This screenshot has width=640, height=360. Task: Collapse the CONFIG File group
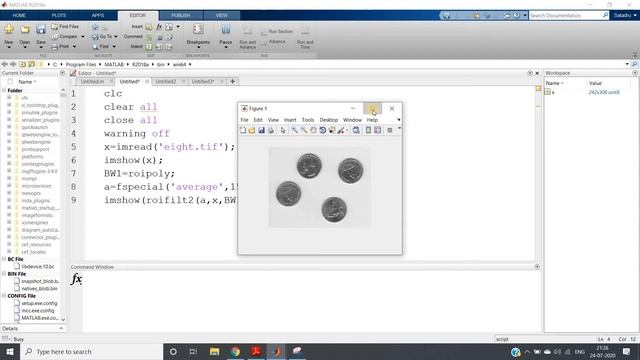[4, 296]
